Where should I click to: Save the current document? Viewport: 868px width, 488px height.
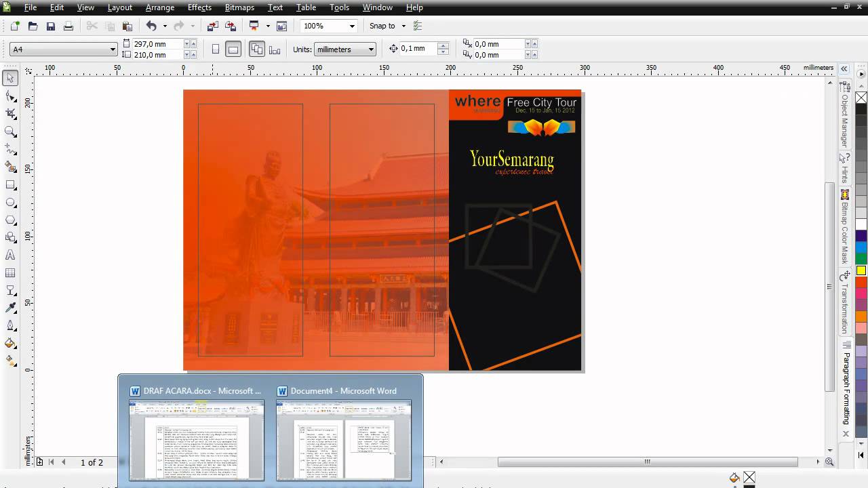coord(50,26)
